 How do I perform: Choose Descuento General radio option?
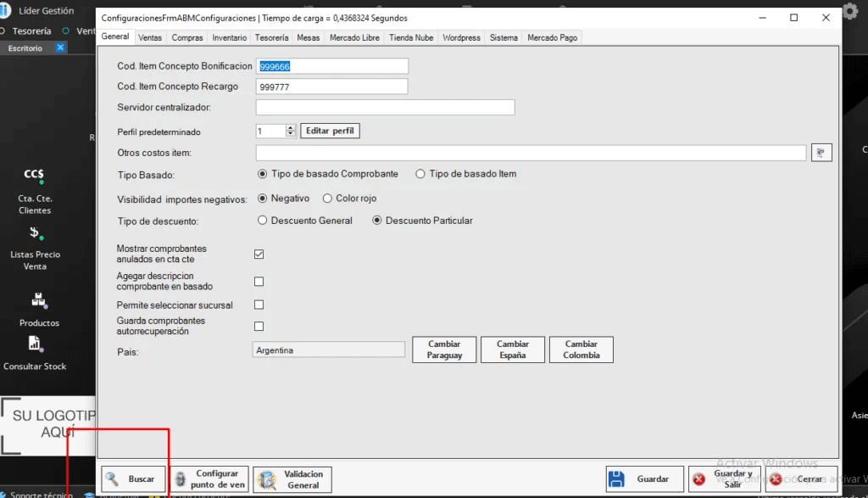[x=262, y=221]
